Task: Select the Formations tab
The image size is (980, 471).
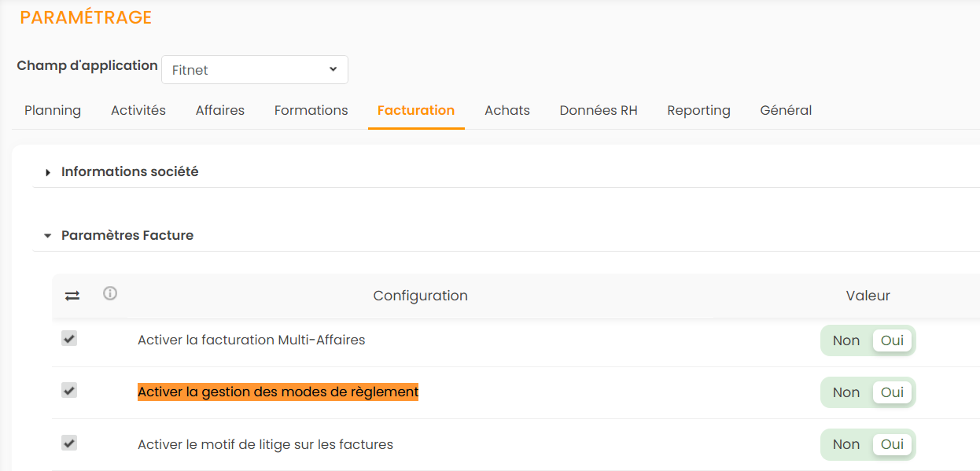Action: pos(311,110)
